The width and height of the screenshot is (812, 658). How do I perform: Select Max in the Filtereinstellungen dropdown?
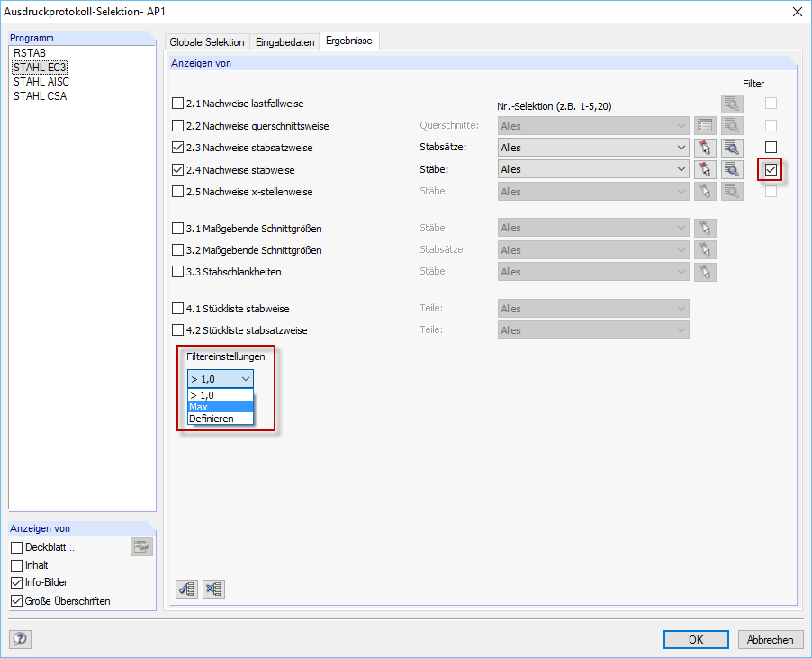tap(220, 406)
